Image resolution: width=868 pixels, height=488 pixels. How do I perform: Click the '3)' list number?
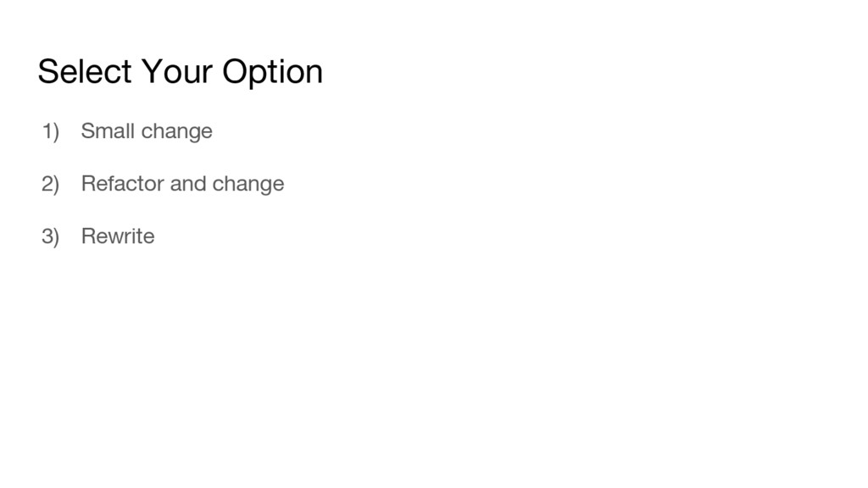(x=51, y=236)
